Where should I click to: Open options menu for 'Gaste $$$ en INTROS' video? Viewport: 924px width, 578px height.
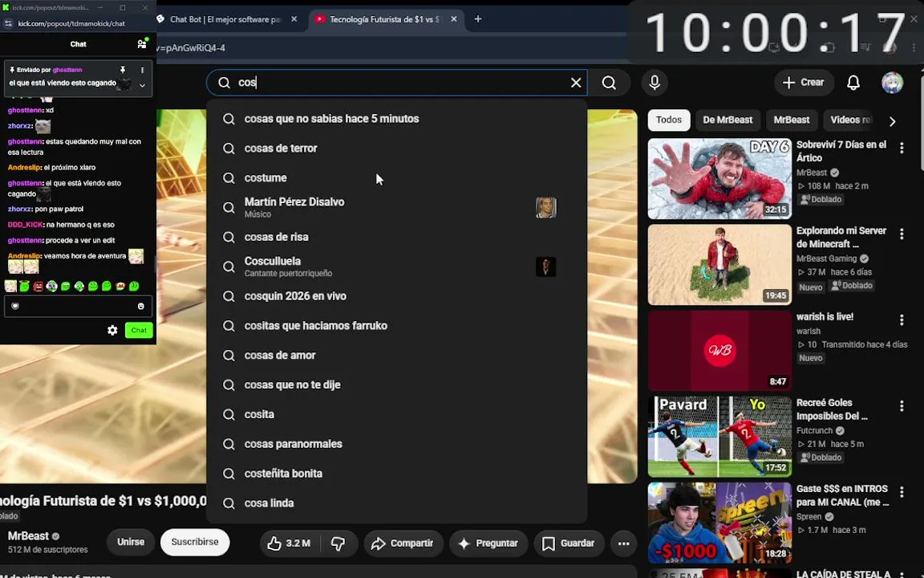click(x=902, y=492)
